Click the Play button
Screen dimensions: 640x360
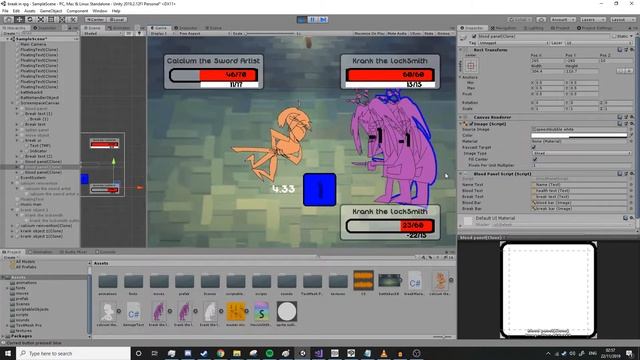click(x=302, y=19)
